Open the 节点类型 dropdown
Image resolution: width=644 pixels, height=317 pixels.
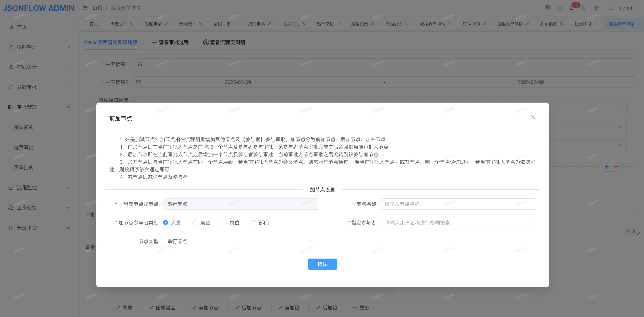240,241
